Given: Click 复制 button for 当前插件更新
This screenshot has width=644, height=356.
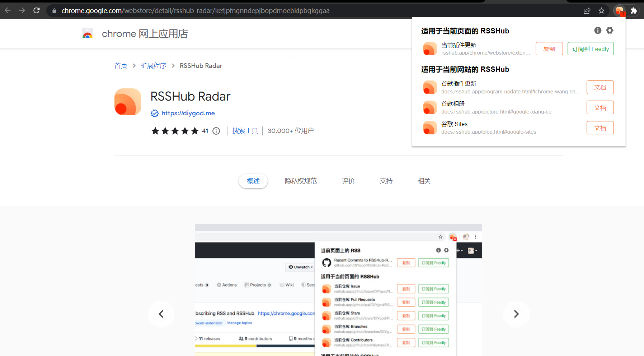Looking at the screenshot, I should [x=549, y=49].
